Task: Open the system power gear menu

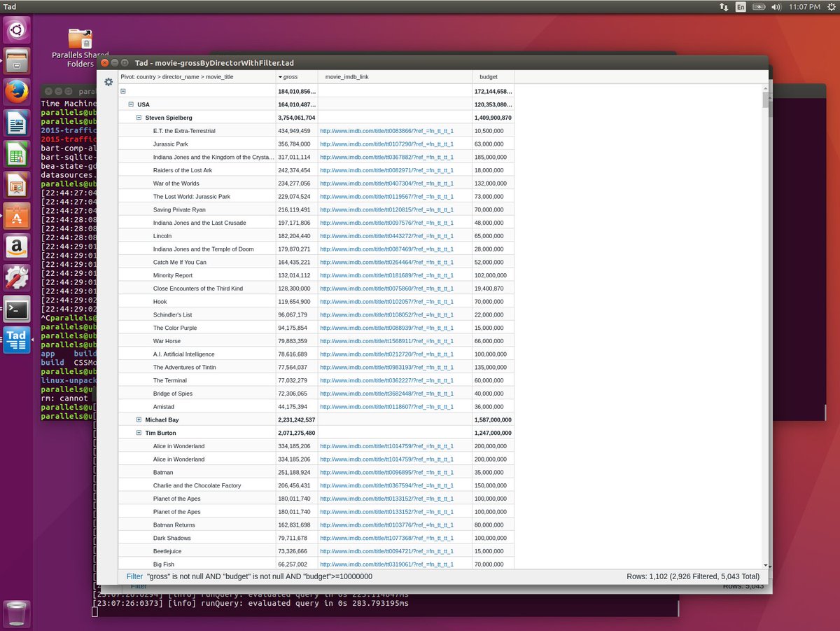Action: click(831, 6)
